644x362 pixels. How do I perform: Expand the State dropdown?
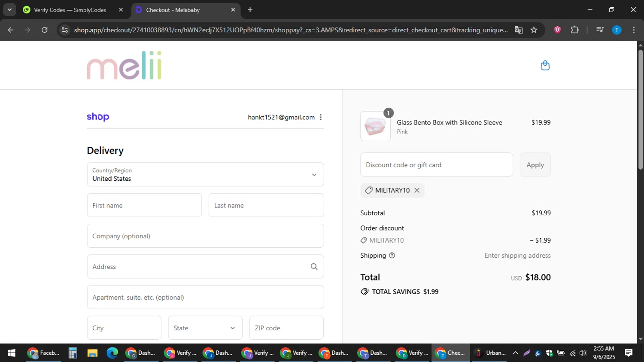(205, 328)
